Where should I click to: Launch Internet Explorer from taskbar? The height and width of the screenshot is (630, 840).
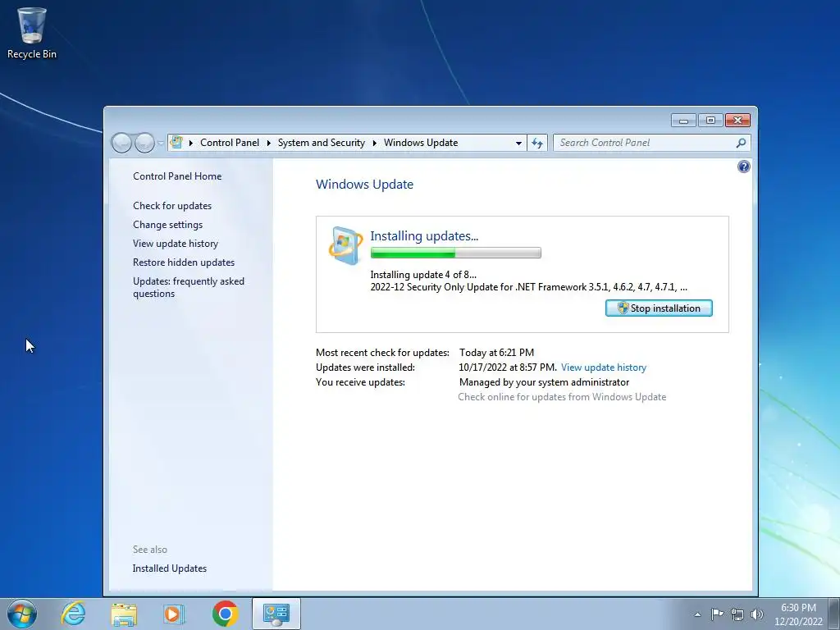[73, 614]
